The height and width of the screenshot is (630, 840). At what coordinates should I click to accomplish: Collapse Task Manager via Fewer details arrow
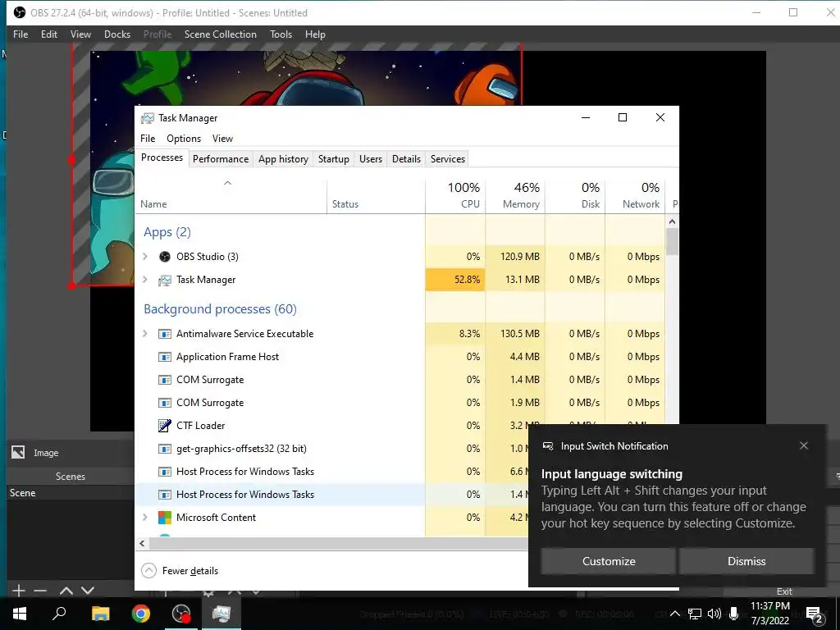[x=149, y=571]
